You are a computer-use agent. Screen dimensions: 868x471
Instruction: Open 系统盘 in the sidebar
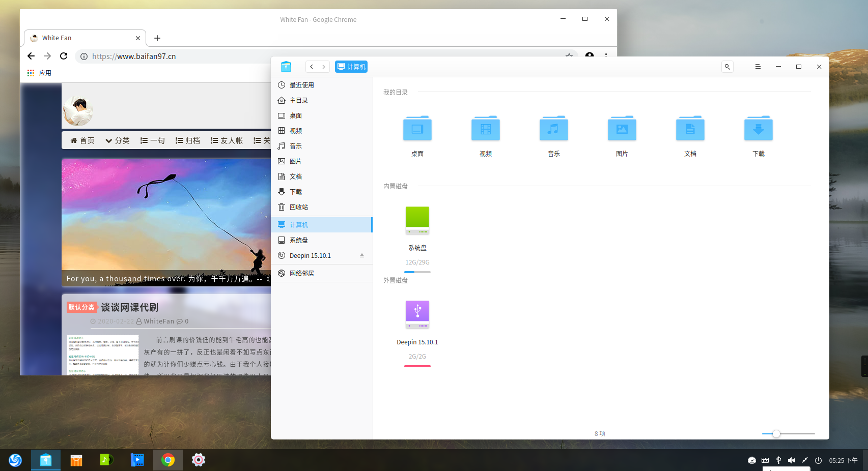click(x=322, y=240)
